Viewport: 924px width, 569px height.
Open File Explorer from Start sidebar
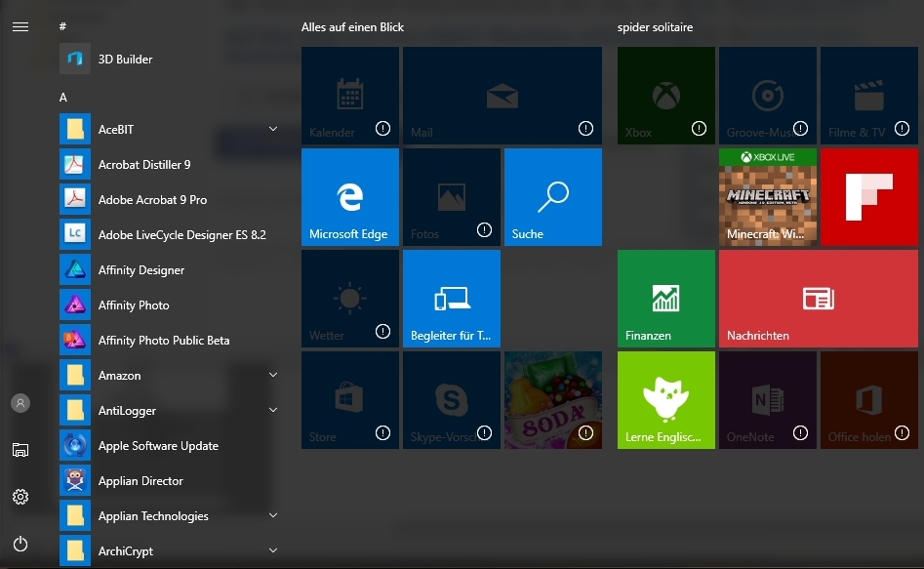20,450
